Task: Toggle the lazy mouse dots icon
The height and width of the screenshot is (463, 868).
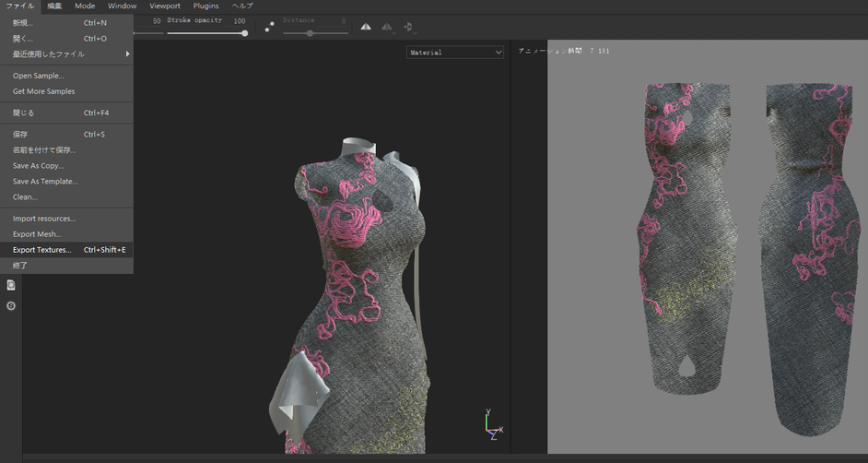Action: 269,28
